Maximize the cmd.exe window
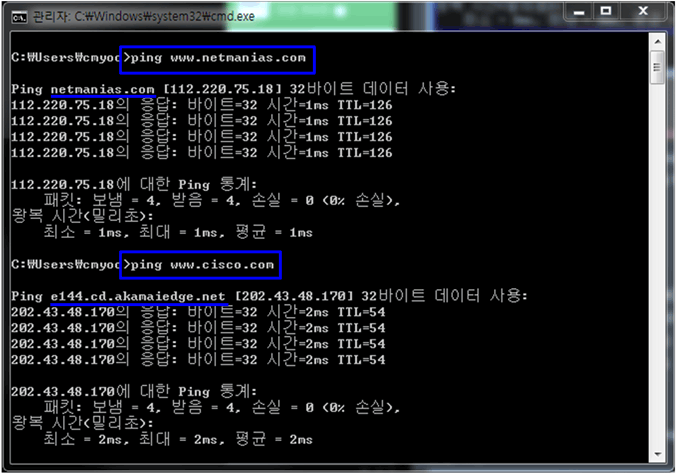The image size is (677, 475). coord(606,12)
